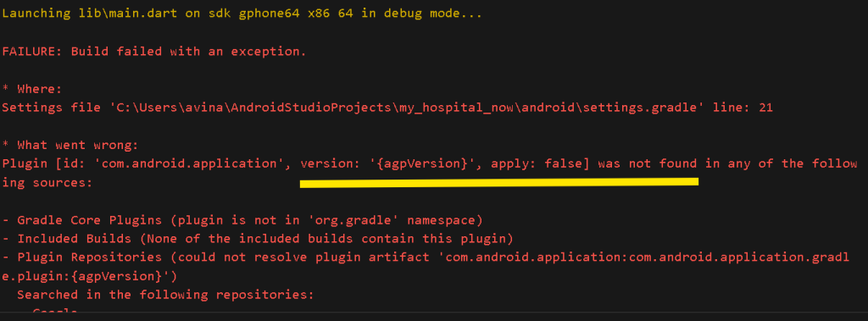Click the 'ing sources:' wrapped line

47,183
